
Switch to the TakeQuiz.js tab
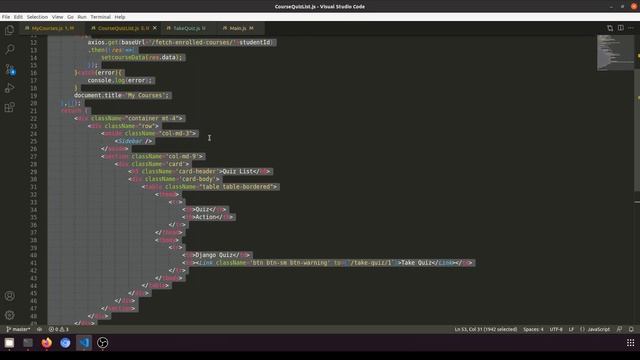189,28
